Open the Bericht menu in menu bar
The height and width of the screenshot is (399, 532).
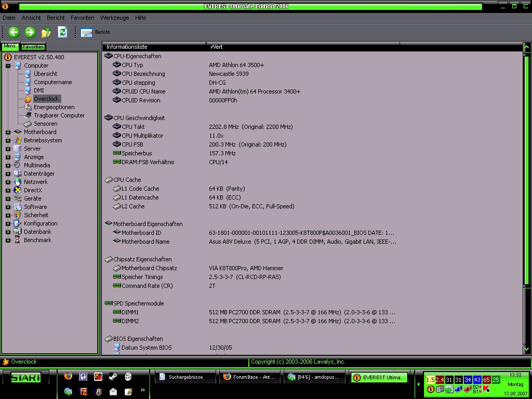56,18
